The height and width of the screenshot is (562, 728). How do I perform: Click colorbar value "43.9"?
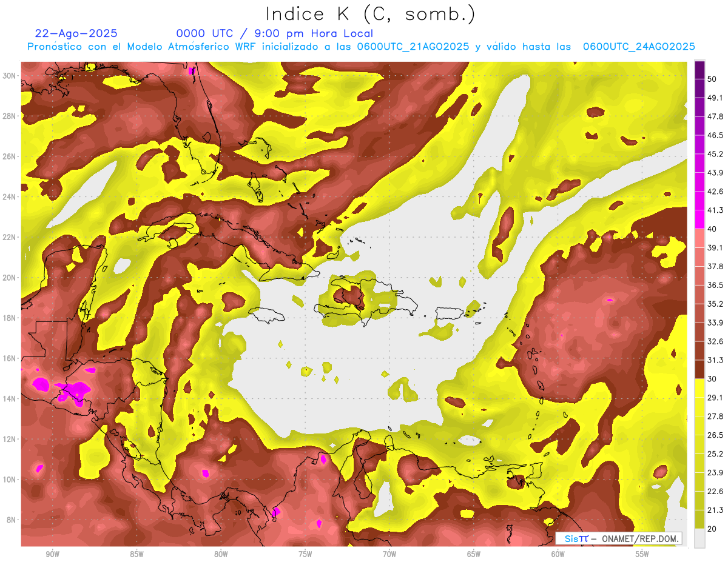coord(715,173)
